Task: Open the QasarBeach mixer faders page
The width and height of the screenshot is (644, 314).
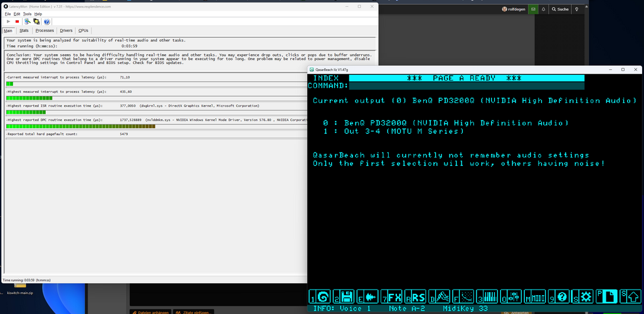Action: 511,296
